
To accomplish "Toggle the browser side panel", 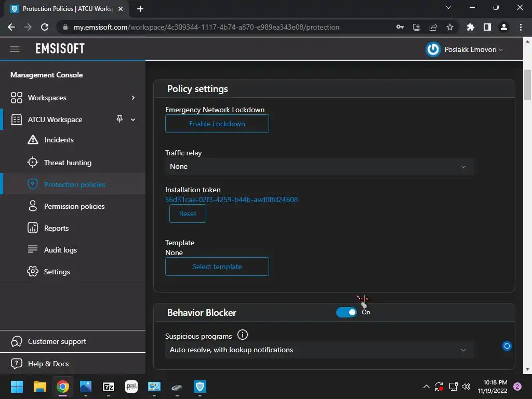I will click(x=487, y=27).
